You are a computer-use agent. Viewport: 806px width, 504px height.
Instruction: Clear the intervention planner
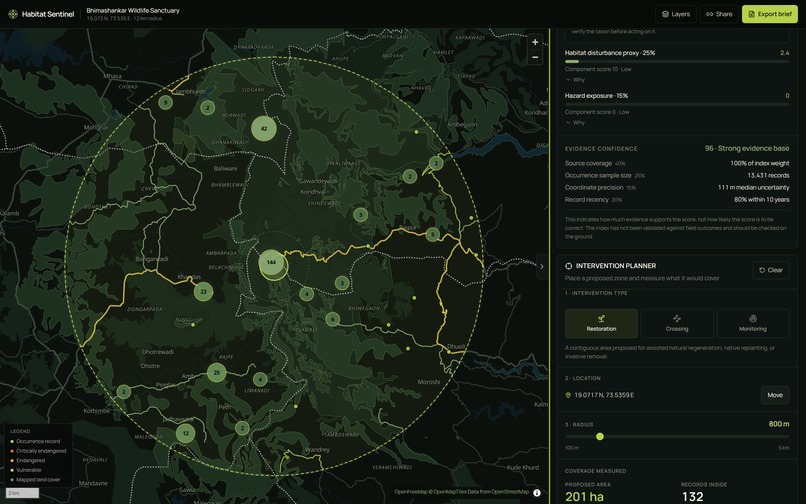coord(771,270)
